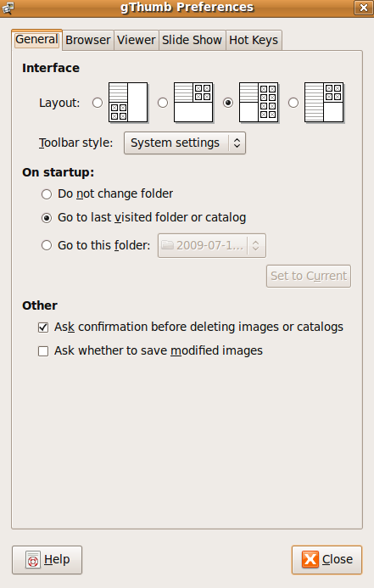The height and width of the screenshot is (588, 374).
Task: Click the orange X Close icon
Action: (310, 559)
